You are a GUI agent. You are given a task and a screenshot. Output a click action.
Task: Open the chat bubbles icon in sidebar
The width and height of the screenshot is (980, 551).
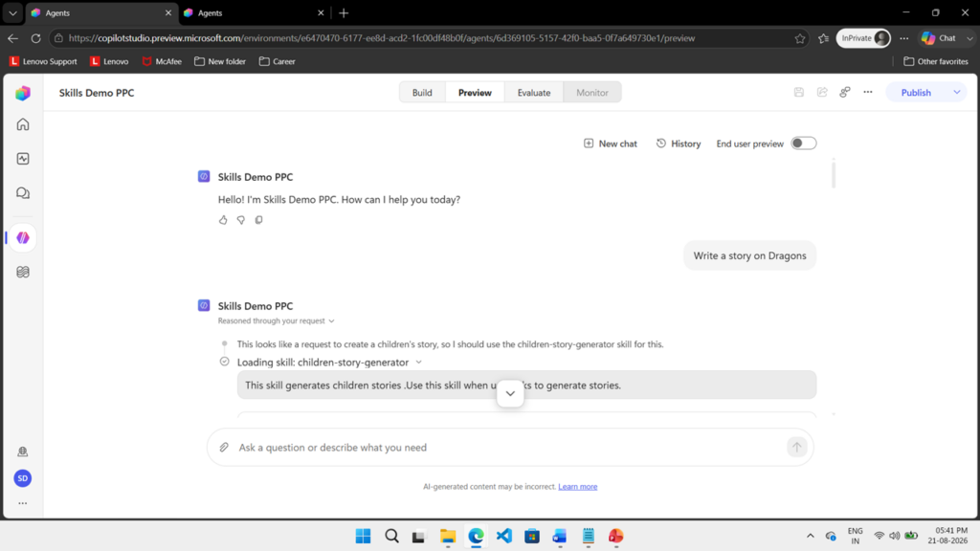pyautogui.click(x=23, y=193)
